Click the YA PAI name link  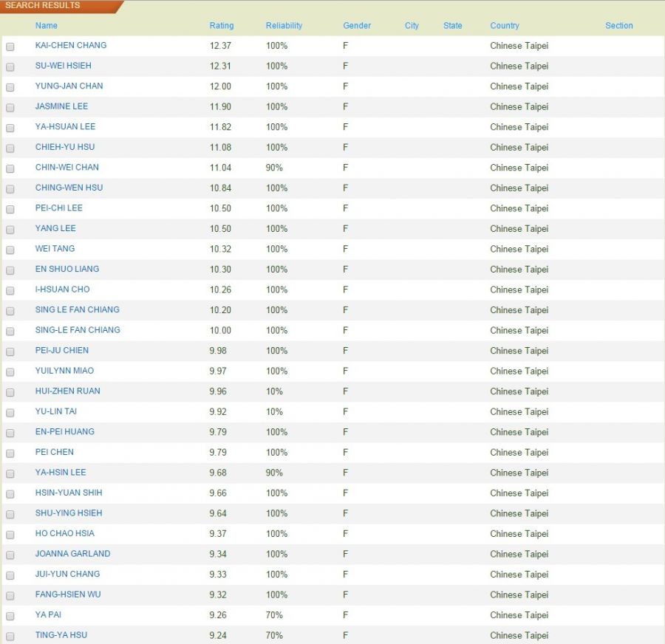tap(48, 615)
